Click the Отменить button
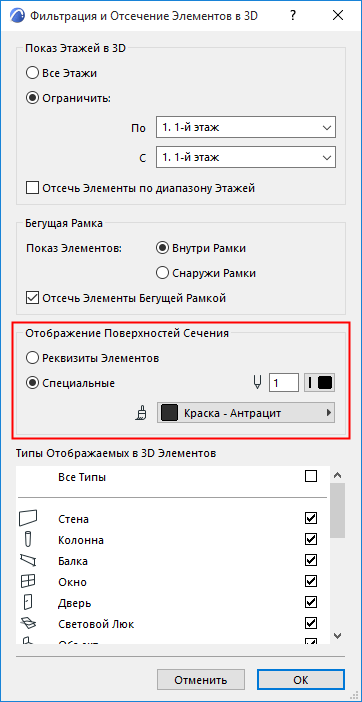Image resolution: width=362 pixels, height=702 pixels. pyautogui.click(x=201, y=681)
